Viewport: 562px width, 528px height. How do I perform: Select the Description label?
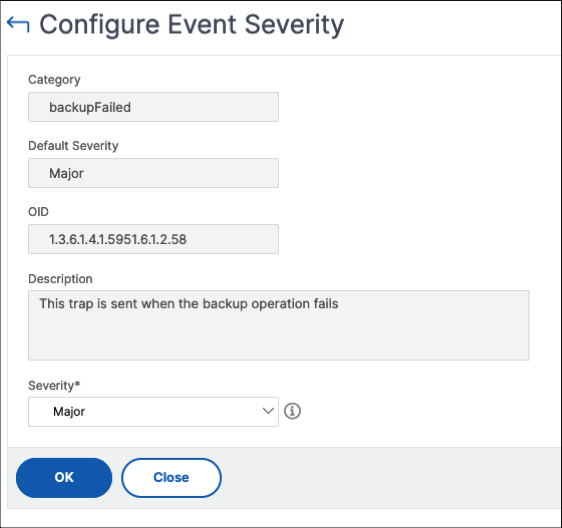click(60, 279)
